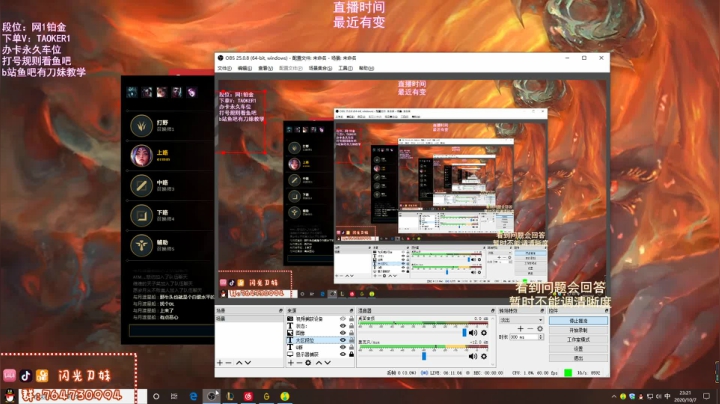Hide the highlighted text source via eye icon
Screen dimensions: 720x404
coord(343,340)
